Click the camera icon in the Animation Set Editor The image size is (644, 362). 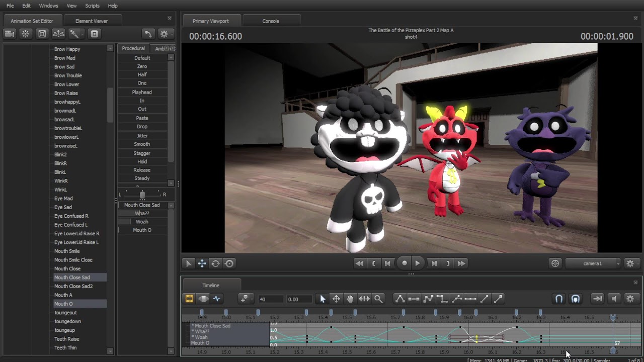tap(10, 34)
